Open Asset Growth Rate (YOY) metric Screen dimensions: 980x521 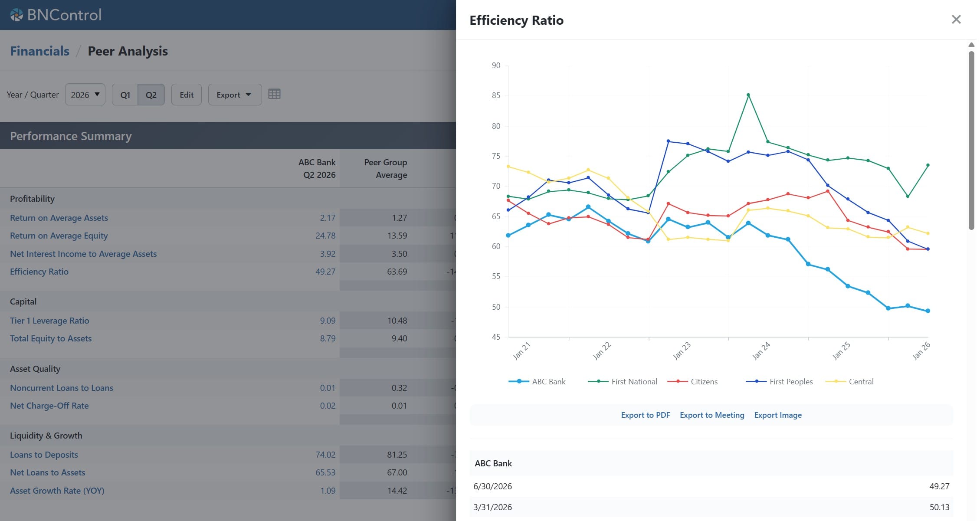pyautogui.click(x=57, y=491)
